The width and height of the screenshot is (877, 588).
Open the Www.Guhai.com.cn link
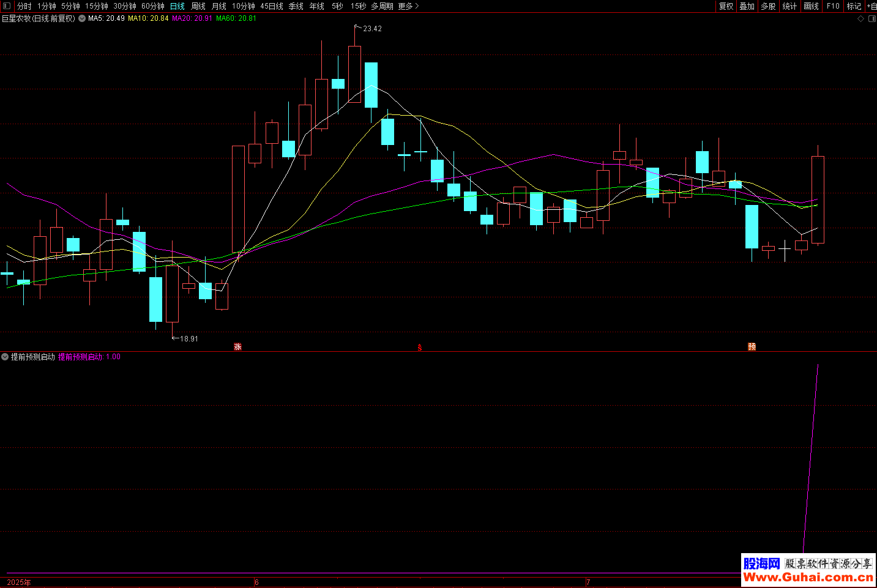808,577
